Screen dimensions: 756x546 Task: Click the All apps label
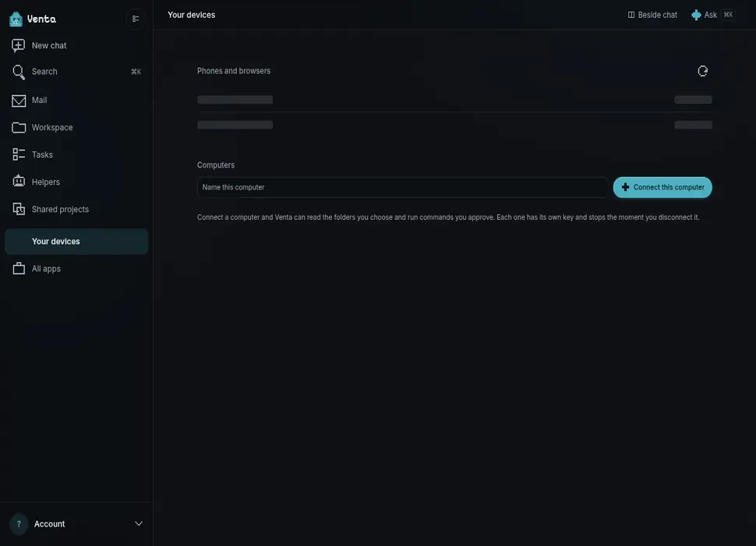46,268
